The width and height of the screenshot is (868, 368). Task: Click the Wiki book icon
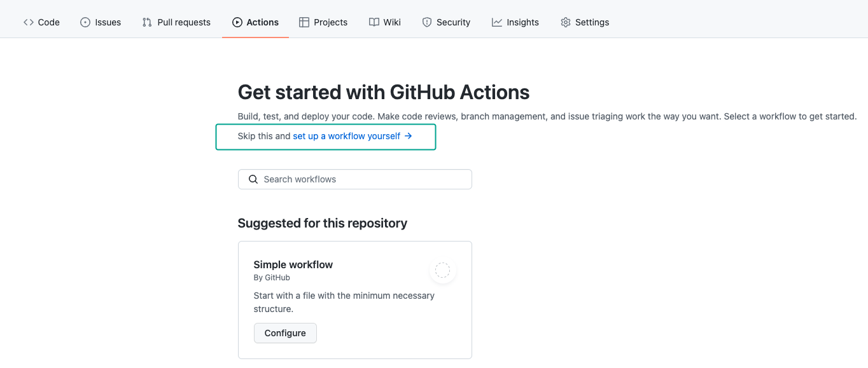click(x=374, y=22)
